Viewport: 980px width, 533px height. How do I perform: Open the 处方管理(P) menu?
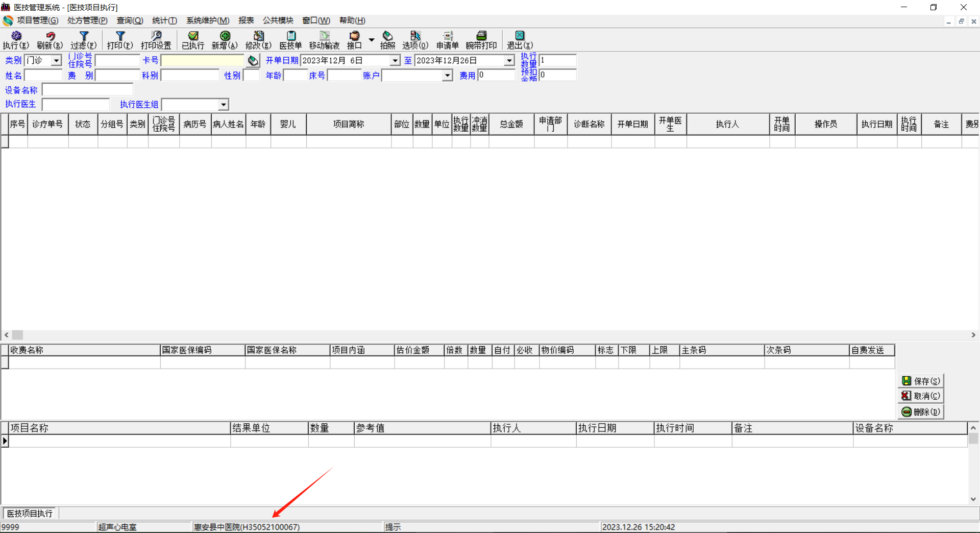tap(87, 20)
